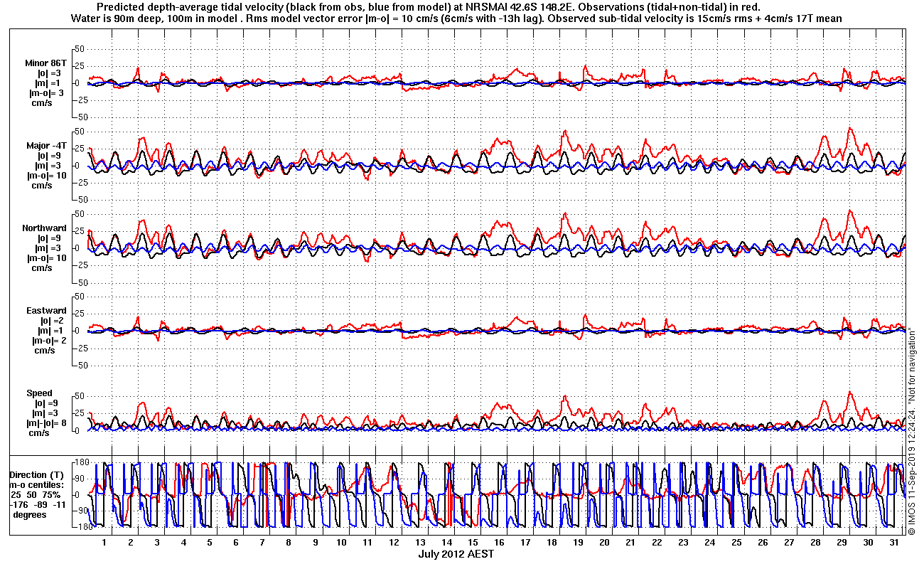Viewport: 924px width, 569px height.
Task: Select the 'Eastward' panel label
Action: (x=46, y=311)
